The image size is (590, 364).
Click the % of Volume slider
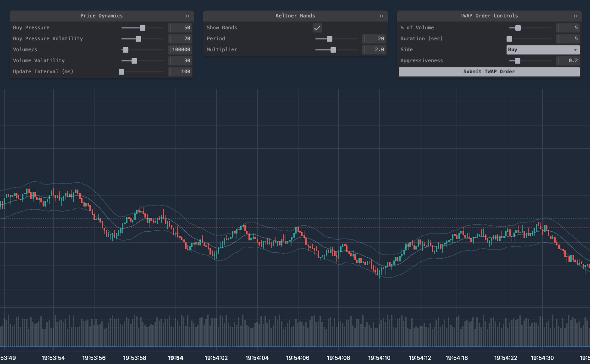(518, 28)
